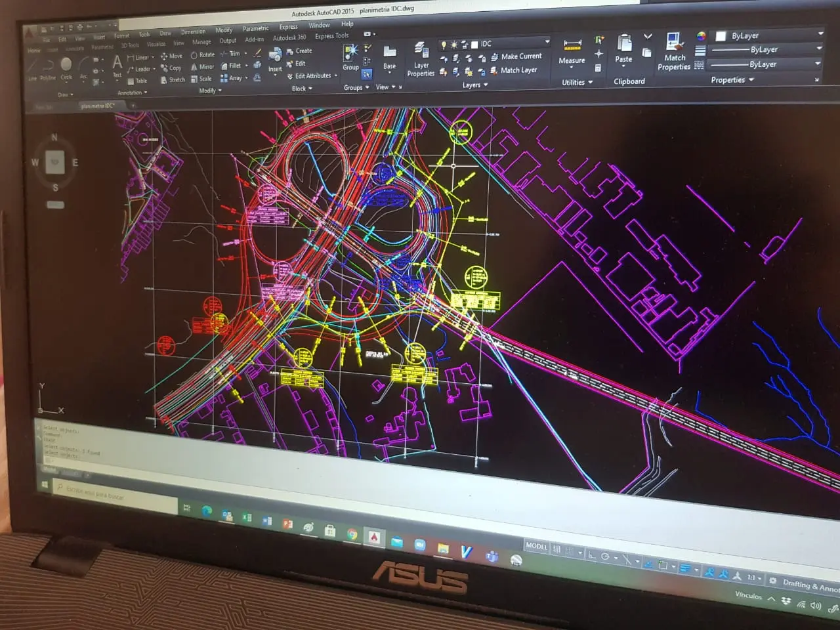This screenshot has width=840, height=630.
Task: Click the Match Layer button
Action: coord(514,70)
